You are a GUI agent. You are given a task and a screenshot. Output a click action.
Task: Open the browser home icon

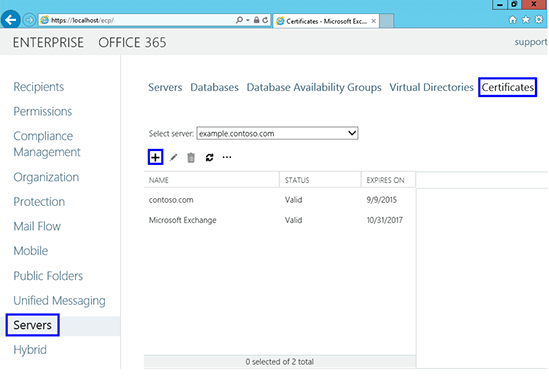click(x=512, y=20)
